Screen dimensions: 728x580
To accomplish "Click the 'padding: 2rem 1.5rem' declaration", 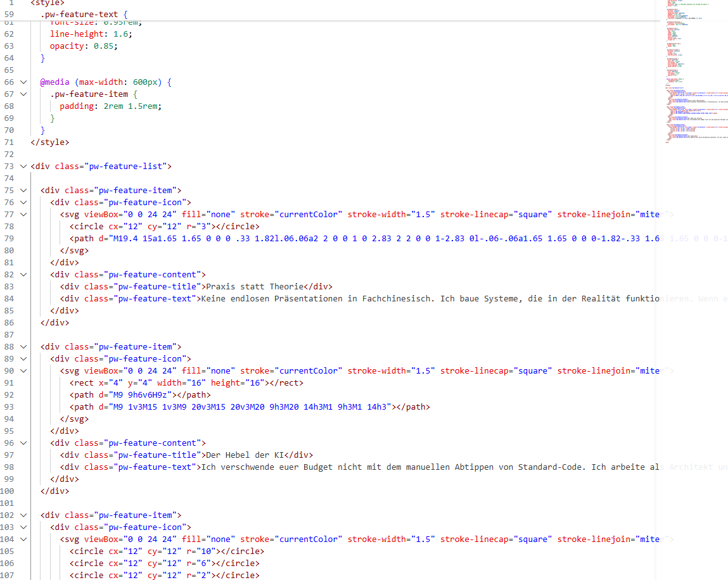I will [x=110, y=106].
